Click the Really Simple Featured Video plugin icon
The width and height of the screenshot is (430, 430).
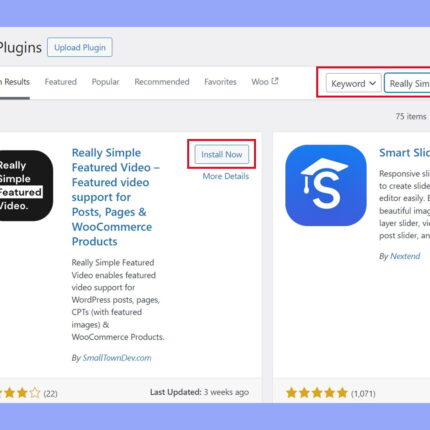pos(26,185)
